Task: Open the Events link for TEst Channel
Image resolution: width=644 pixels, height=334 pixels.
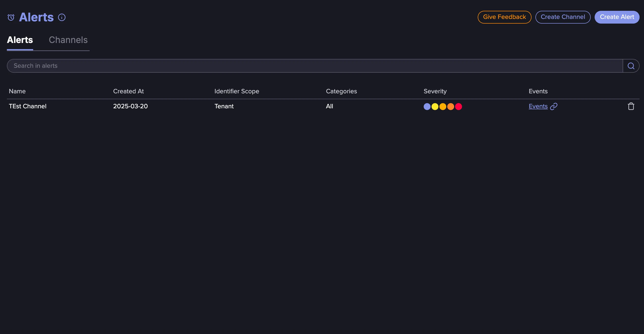Action: pos(538,106)
